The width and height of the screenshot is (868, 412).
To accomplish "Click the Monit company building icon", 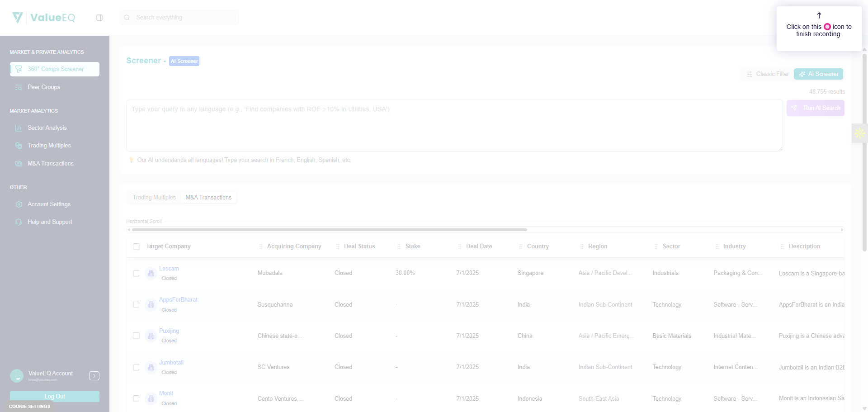I will tap(151, 399).
